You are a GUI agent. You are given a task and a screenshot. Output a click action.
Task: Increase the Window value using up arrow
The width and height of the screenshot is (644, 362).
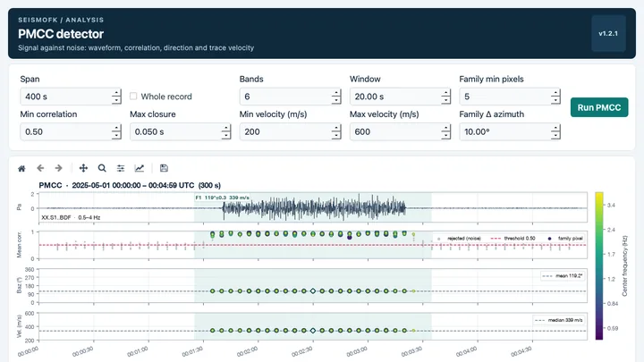coord(445,93)
